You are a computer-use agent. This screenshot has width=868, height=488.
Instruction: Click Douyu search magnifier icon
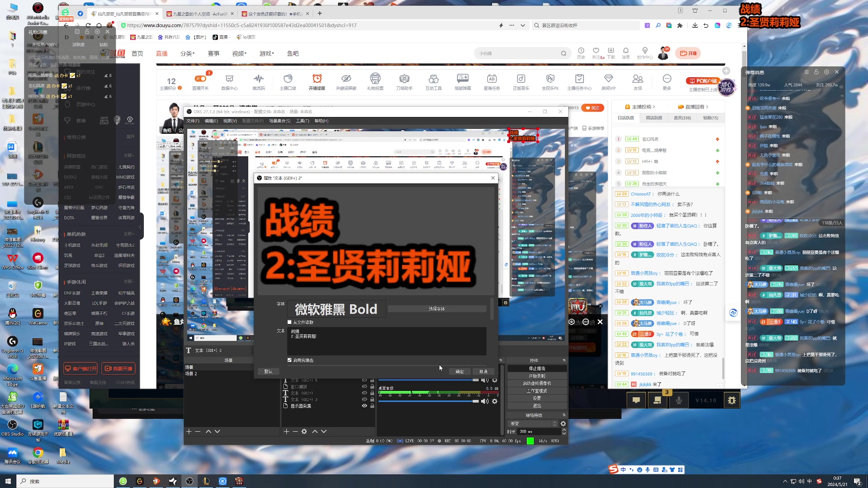pos(564,53)
